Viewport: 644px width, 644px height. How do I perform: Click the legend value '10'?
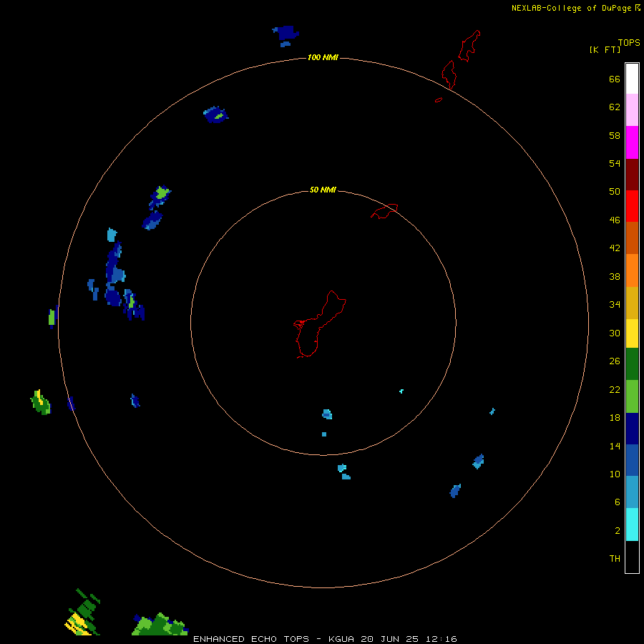click(x=615, y=474)
